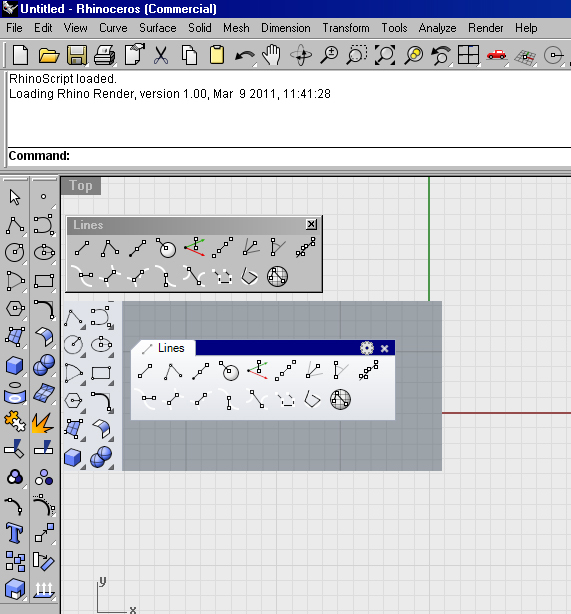Screen dimensions: 571x614
Task: Select the pointer selection tool
Action: (x=15, y=197)
